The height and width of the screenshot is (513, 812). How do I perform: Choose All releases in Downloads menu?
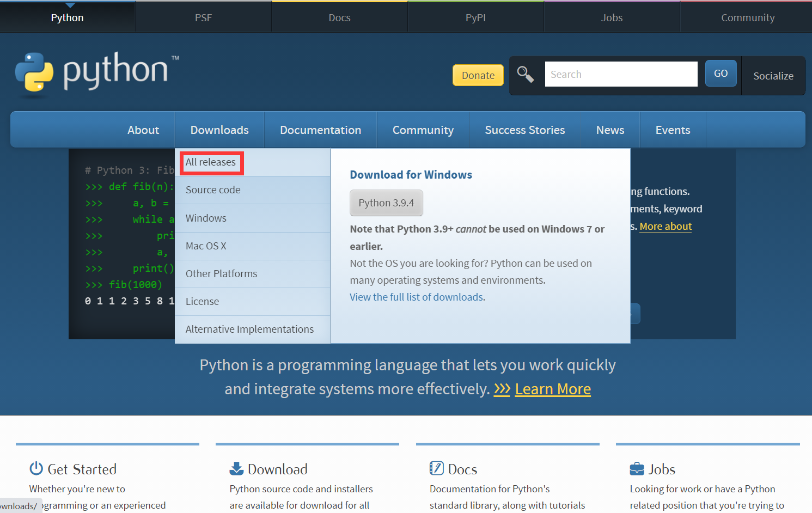(253, 162)
